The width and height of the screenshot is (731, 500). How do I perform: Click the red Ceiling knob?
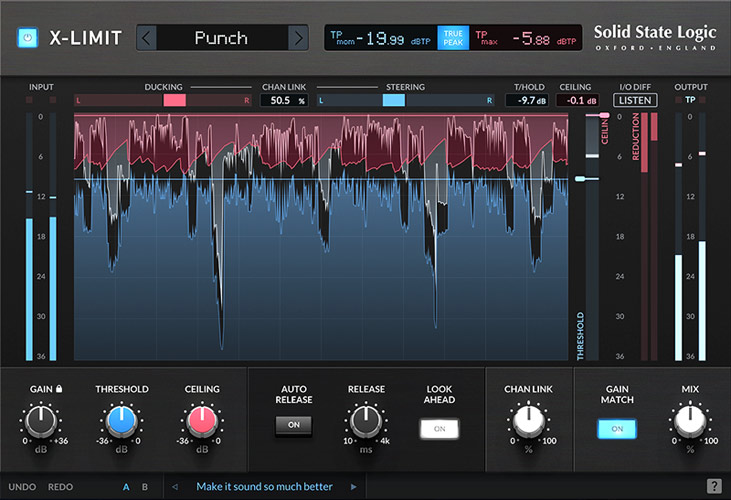[x=202, y=421]
